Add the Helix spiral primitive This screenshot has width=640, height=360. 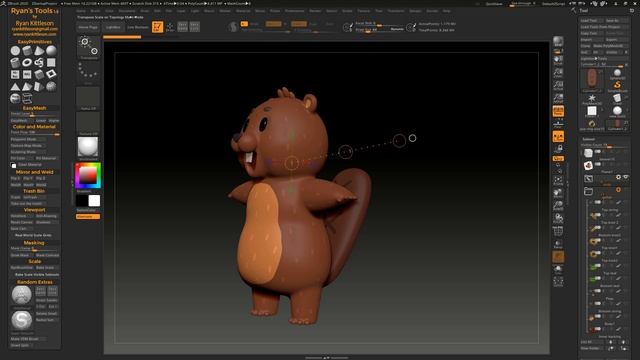click(39, 62)
